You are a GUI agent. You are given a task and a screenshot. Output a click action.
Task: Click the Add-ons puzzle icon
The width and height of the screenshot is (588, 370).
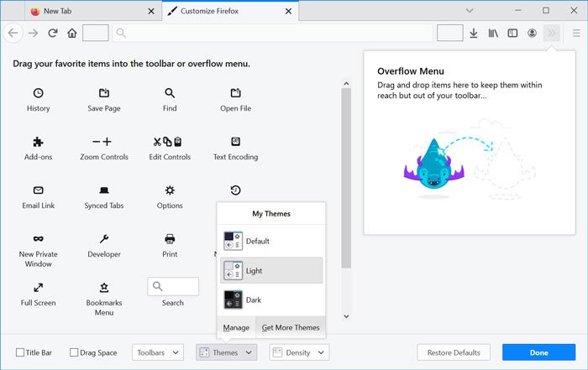[x=39, y=142]
